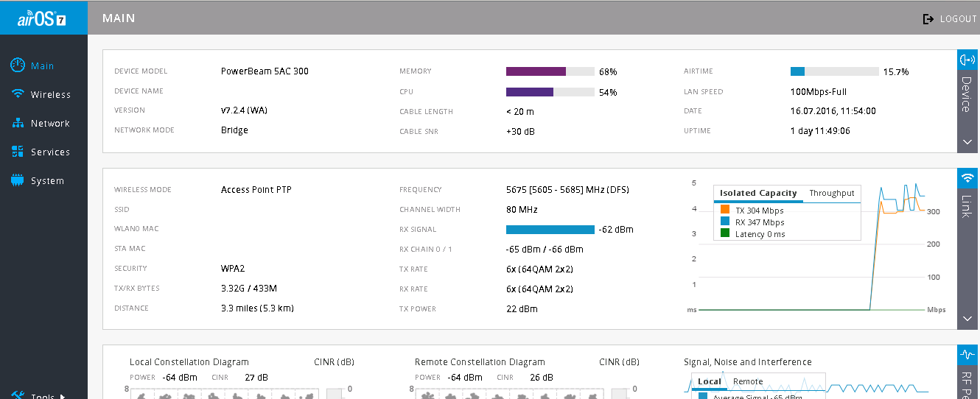
Task: Select the Local signal tab
Action: [709, 381]
